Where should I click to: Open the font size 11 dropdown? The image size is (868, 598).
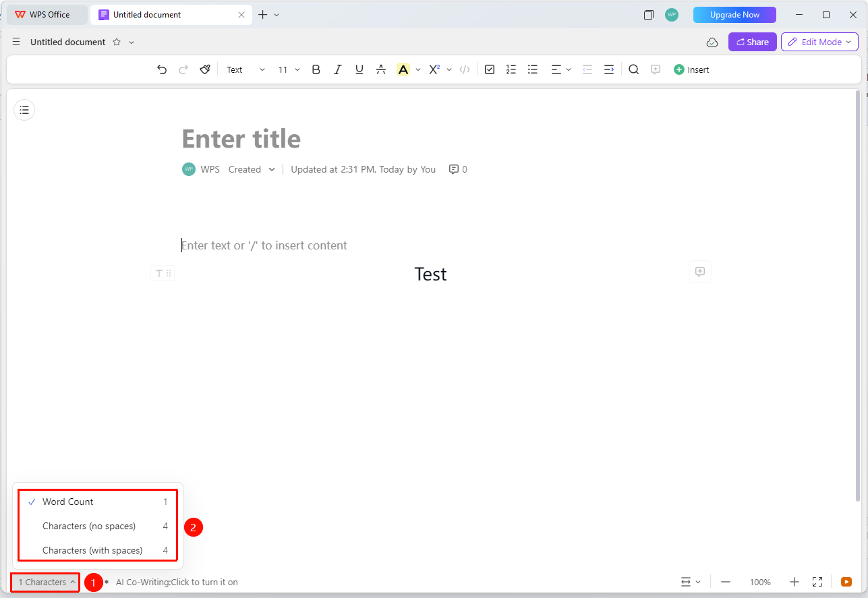289,69
